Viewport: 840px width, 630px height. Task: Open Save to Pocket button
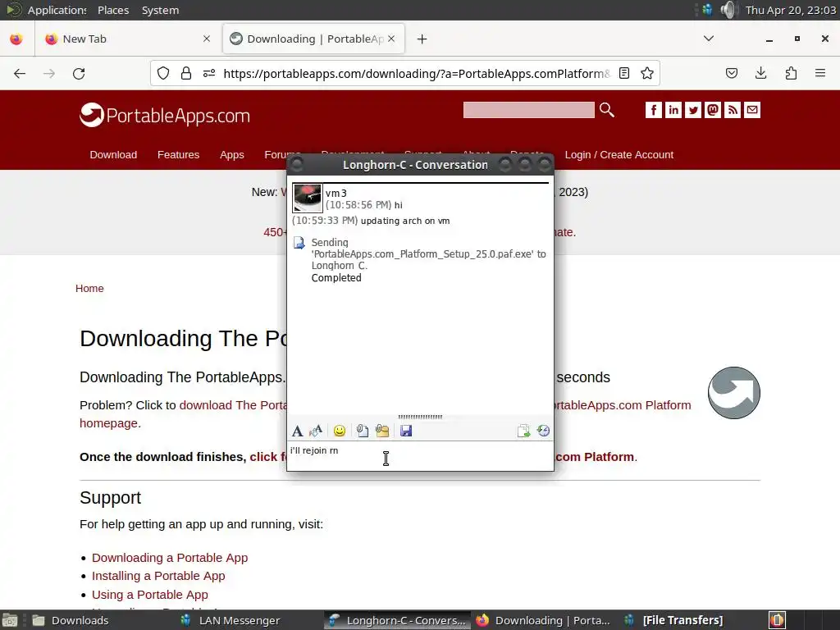point(731,73)
